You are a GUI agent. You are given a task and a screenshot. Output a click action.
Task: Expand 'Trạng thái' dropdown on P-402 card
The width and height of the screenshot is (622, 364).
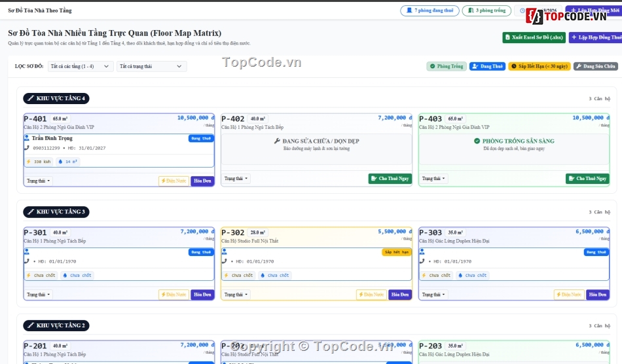coord(236,179)
